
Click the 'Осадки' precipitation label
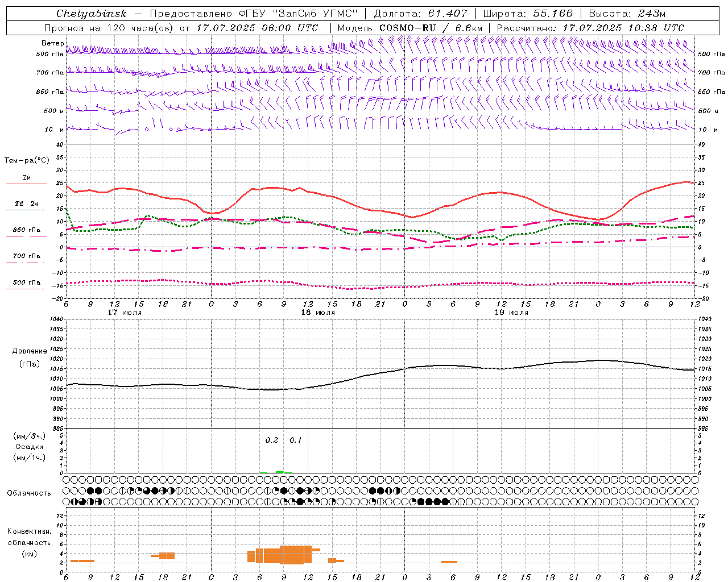point(29,447)
